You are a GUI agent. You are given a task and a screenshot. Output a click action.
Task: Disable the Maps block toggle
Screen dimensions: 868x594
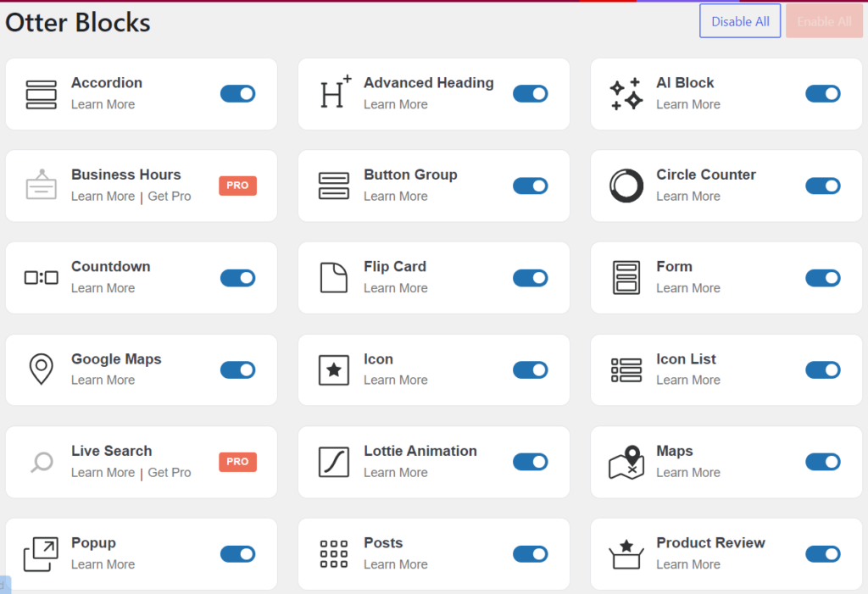click(x=823, y=462)
